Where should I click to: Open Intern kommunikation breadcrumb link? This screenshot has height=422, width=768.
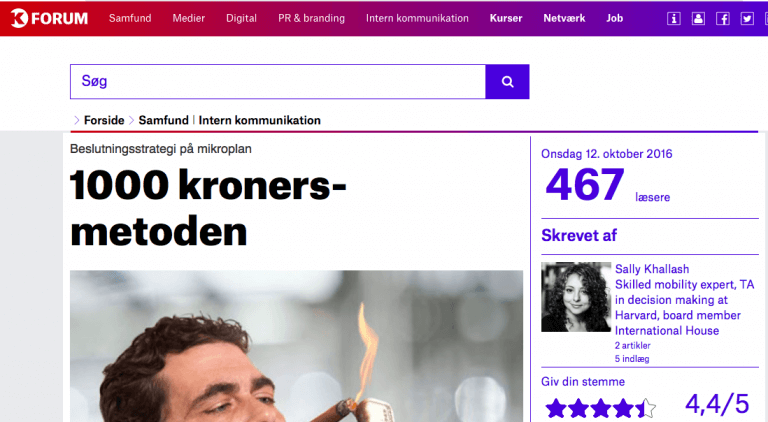click(260, 120)
